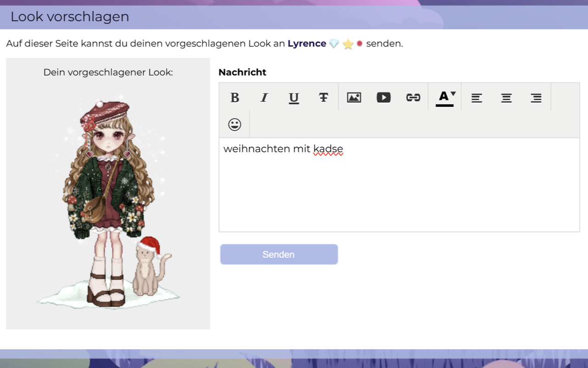
Task: Center align the message text
Action: click(x=506, y=98)
